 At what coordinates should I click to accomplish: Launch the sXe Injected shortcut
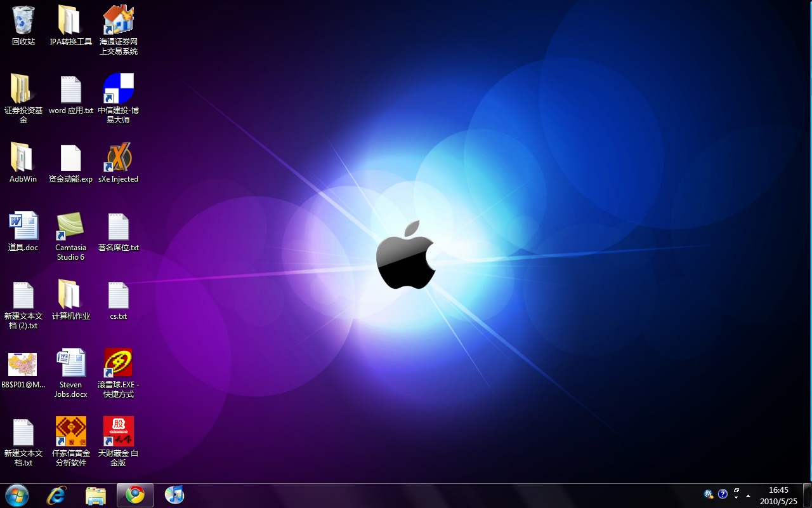click(119, 163)
